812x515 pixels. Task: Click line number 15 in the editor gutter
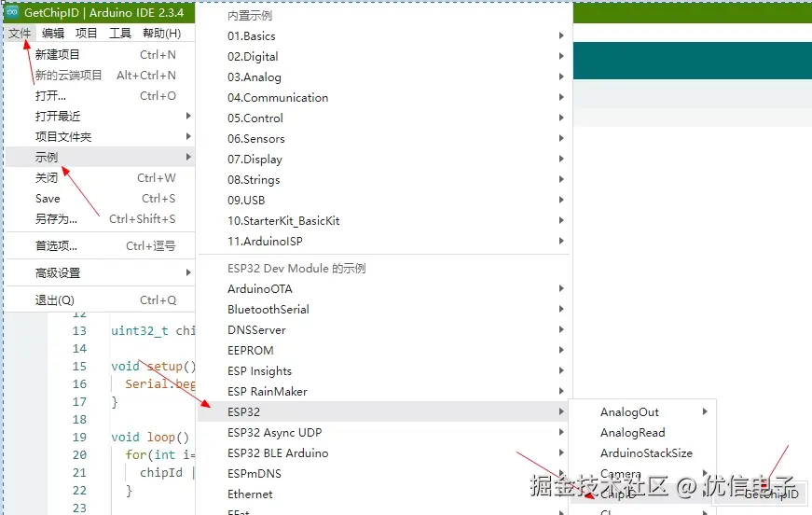tap(79, 367)
